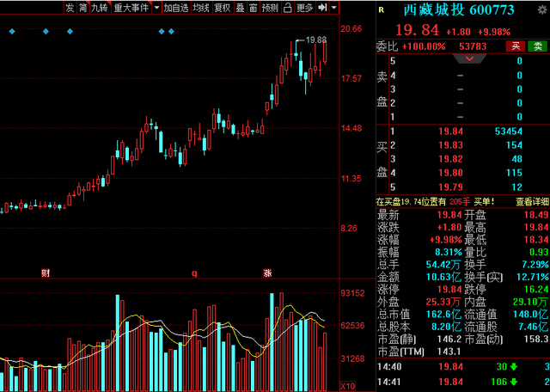
Task: Click the 发 toolbar button
Action: click(70, 8)
